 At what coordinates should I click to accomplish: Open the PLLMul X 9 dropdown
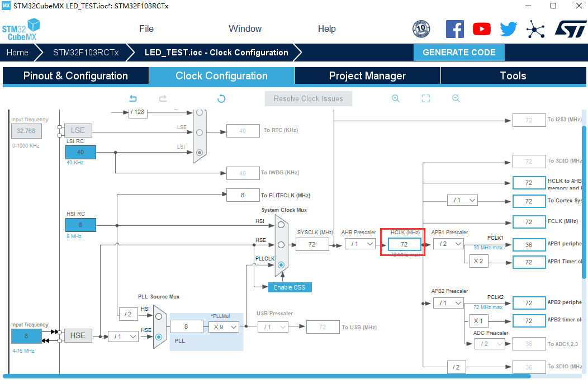pos(224,327)
